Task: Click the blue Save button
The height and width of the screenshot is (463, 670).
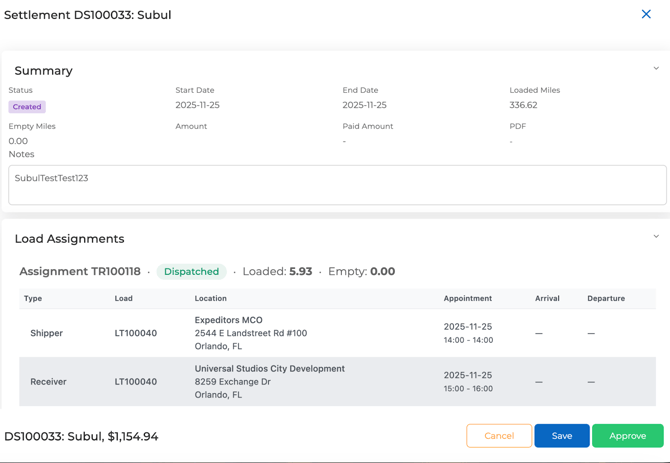Action: point(561,436)
